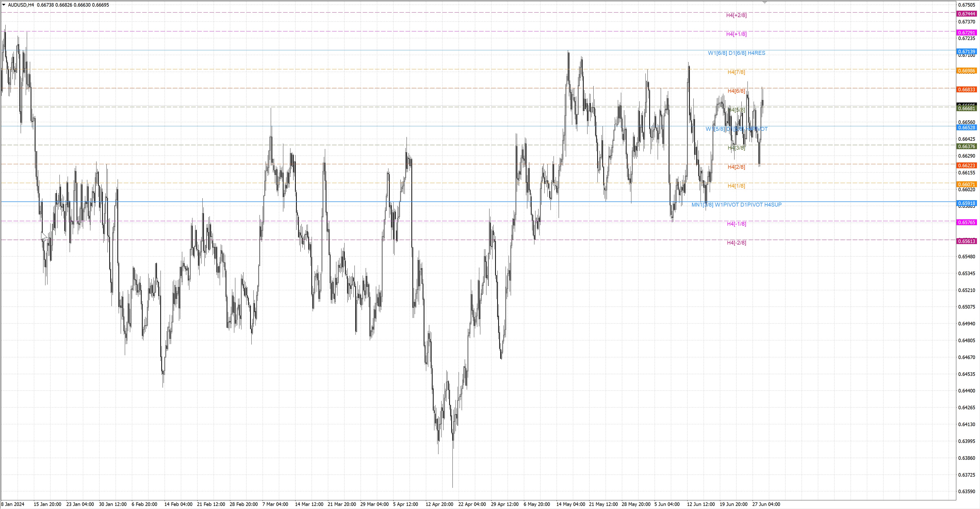Open the dropdown arrow beside AUDUSD,H4

pos(4,5)
